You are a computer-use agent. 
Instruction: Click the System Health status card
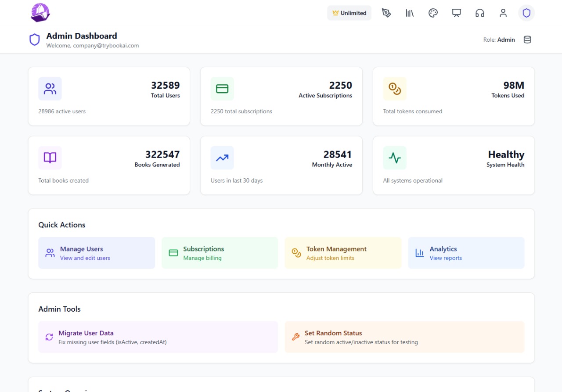(454, 165)
